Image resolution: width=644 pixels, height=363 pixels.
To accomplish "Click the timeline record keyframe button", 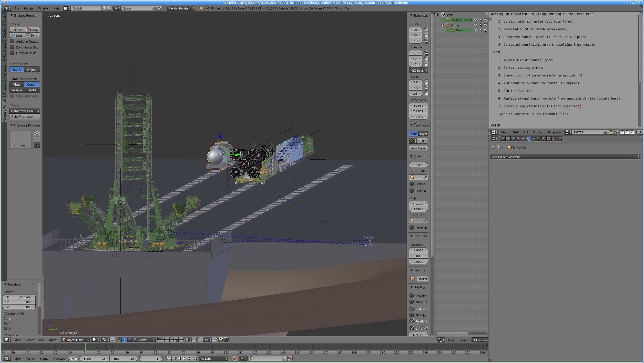I will [x=234, y=358].
